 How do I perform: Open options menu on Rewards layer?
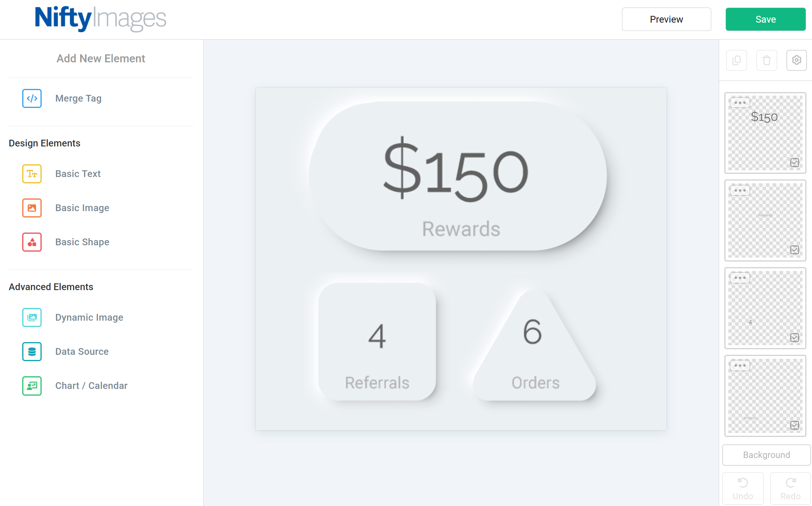[x=739, y=190]
